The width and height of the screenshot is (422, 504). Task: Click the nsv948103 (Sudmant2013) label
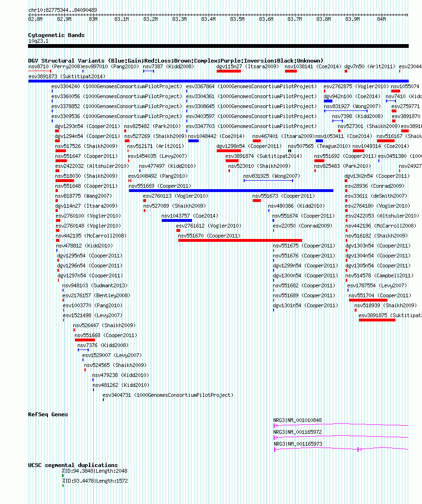tap(95, 286)
